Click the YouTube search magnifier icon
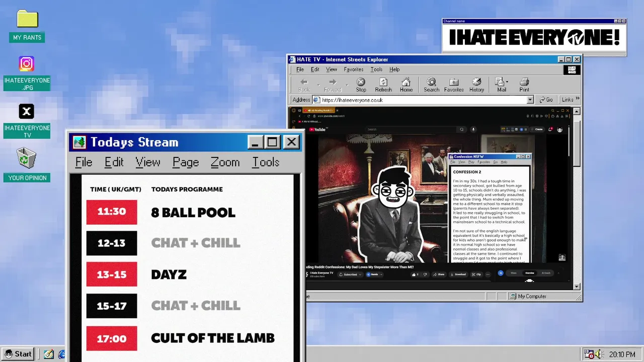The width and height of the screenshot is (644, 362). 462,129
